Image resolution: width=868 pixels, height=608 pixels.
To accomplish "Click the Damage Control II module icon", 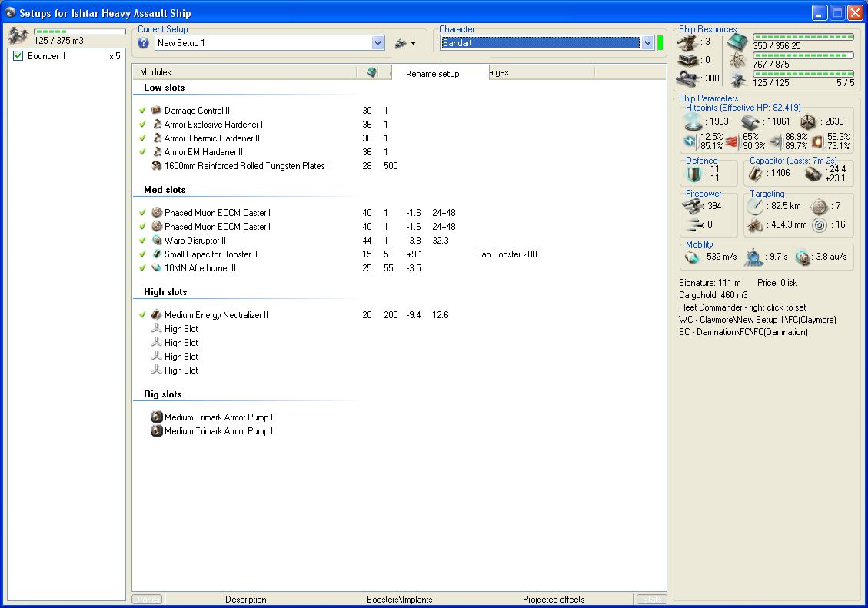I will click(x=157, y=110).
